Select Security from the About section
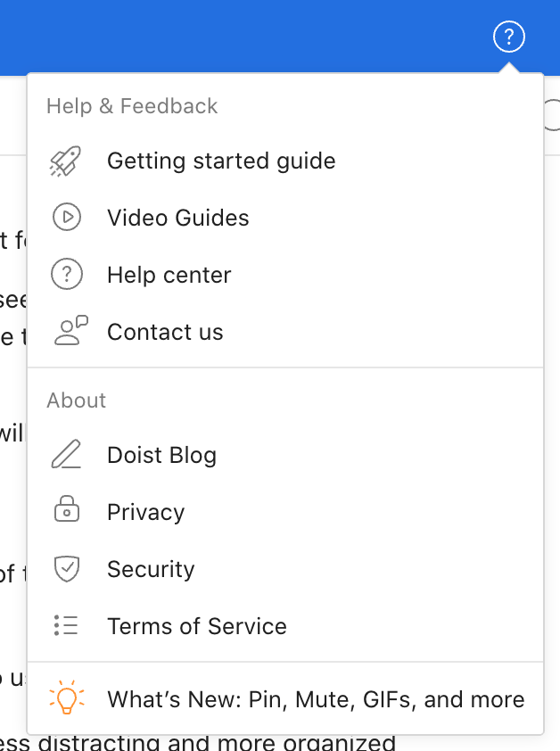This screenshot has height=751, width=560. point(151,569)
